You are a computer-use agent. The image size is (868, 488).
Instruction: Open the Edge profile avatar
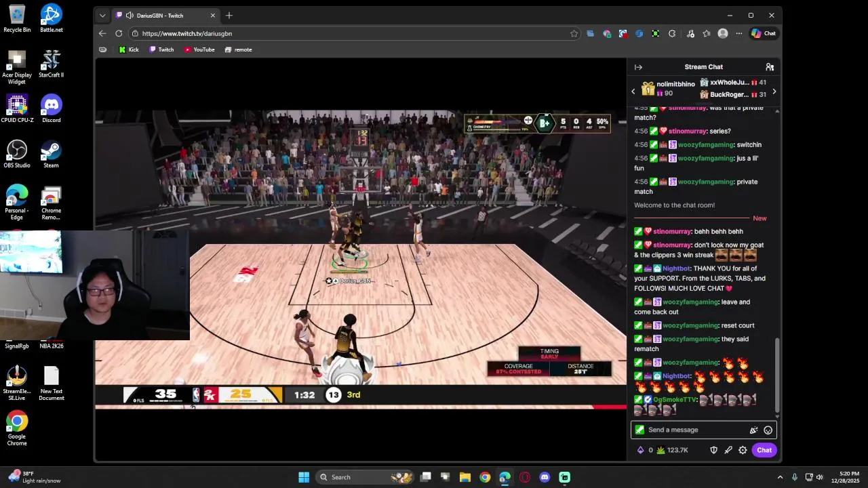[723, 33]
